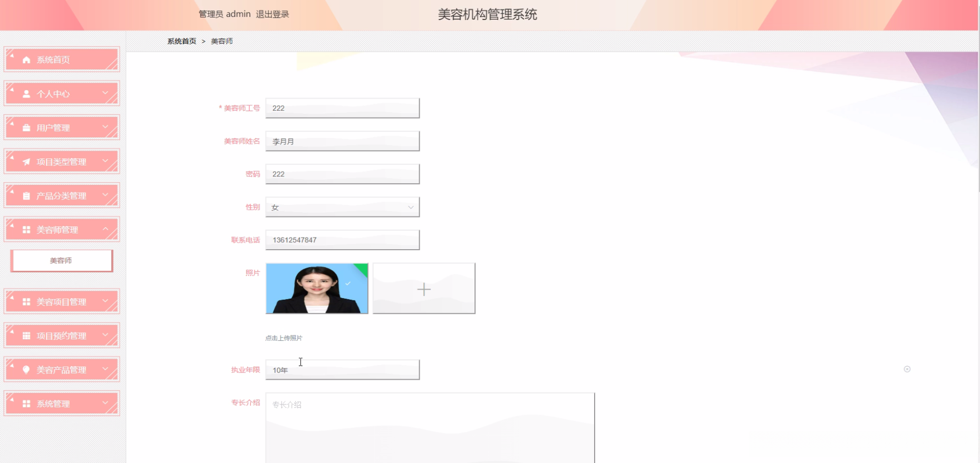
Task: Click the small circle icon at right edge
Action: pyautogui.click(x=907, y=369)
